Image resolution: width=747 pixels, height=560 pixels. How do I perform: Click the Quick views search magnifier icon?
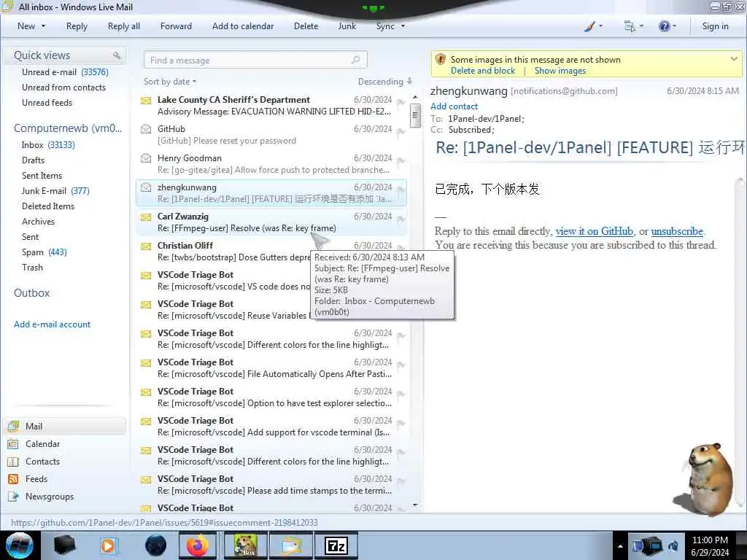pos(117,55)
